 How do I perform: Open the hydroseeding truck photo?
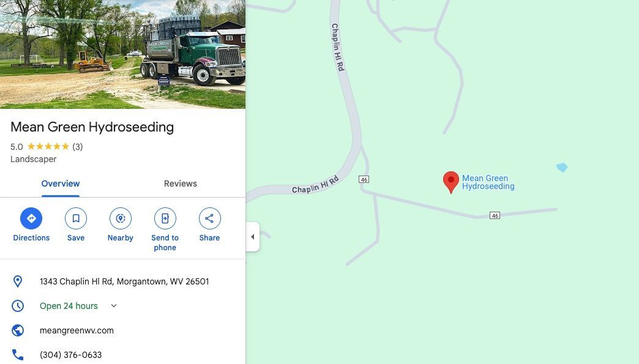[x=122, y=54]
